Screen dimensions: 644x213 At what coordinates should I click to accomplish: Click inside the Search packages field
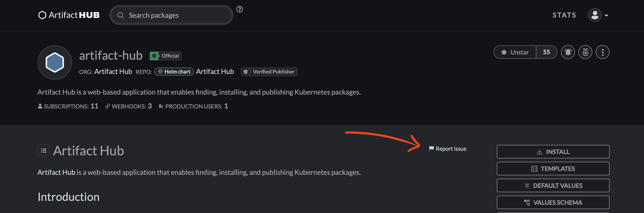[163, 15]
